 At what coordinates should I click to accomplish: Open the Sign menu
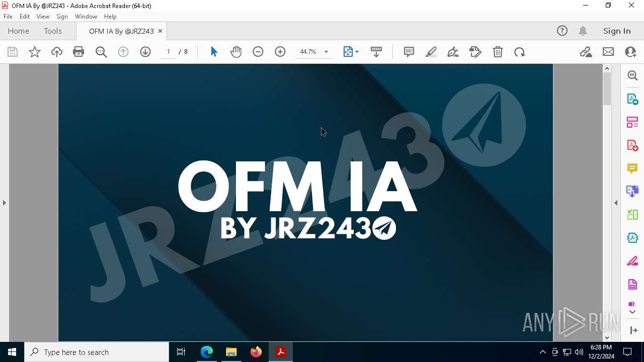[62, 17]
